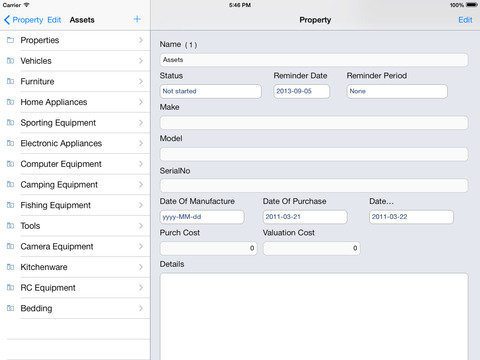
Task: Add new asset with plus icon
Action: coord(137,19)
